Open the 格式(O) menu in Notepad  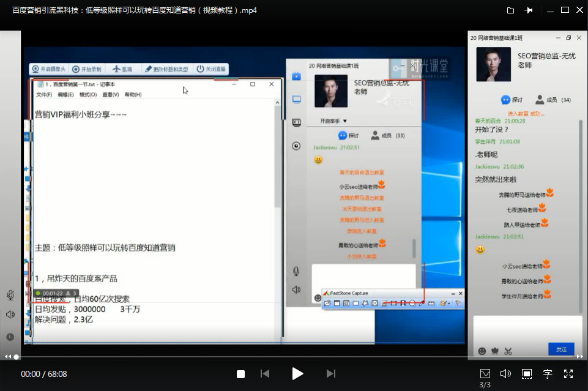coord(88,95)
